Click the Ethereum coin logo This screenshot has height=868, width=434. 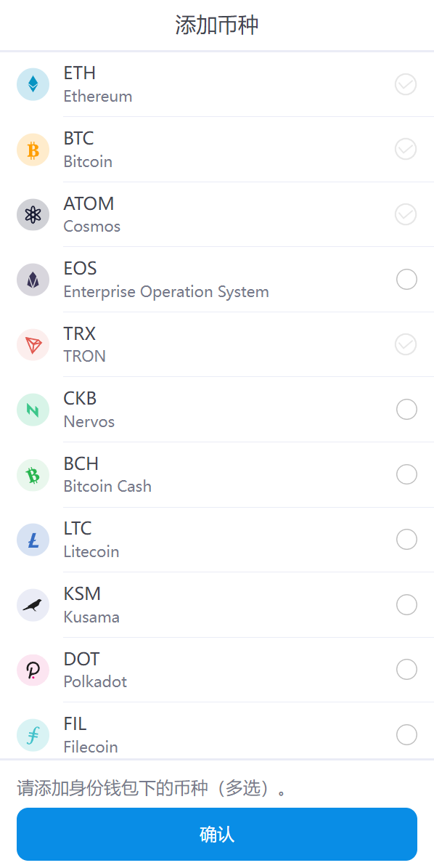33,84
